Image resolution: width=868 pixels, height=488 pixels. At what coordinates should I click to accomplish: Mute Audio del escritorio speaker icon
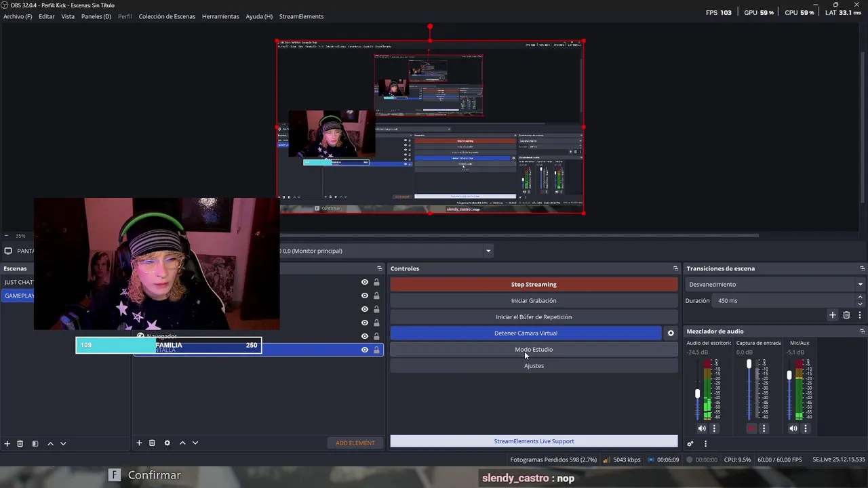[702, 428]
